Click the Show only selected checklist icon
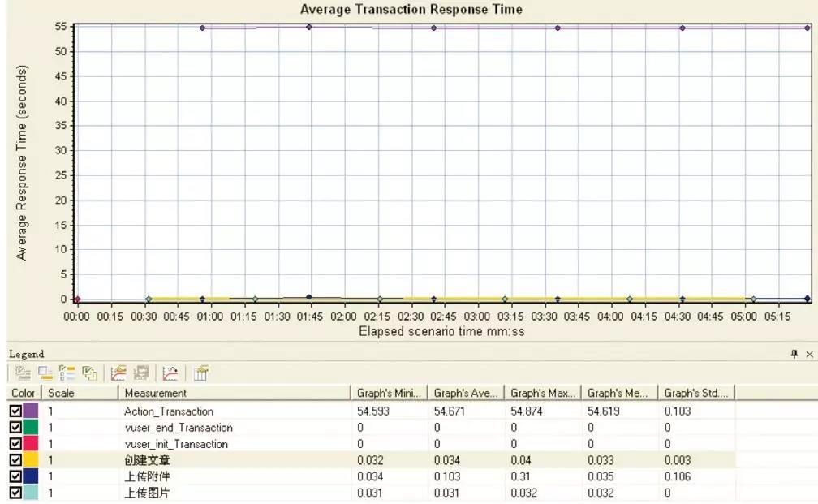 click(x=67, y=373)
